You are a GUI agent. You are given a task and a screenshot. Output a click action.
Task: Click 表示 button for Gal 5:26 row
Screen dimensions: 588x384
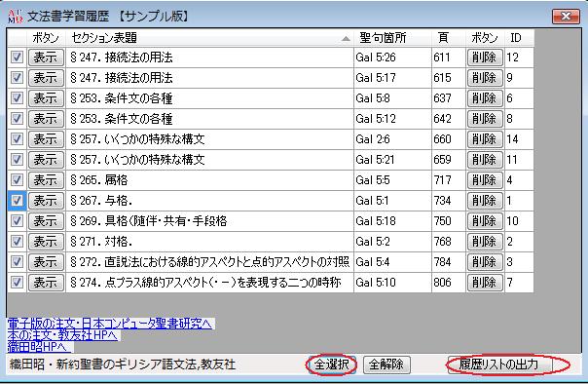point(46,58)
